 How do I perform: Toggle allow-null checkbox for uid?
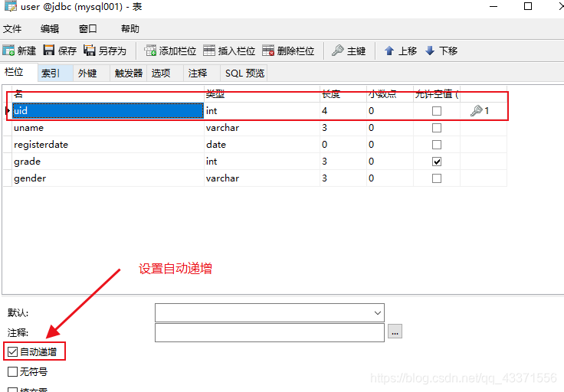coord(437,111)
